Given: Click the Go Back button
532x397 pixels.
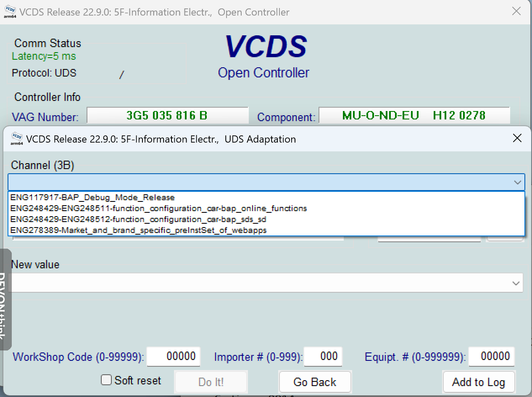Looking at the screenshot, I should click(x=315, y=382).
